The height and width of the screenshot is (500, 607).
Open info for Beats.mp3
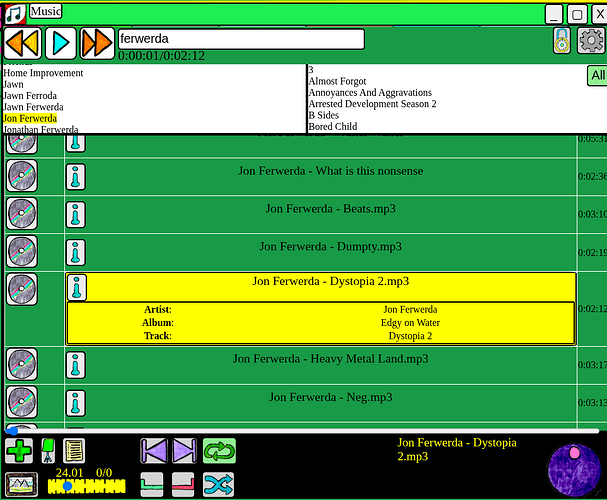[x=75, y=215]
